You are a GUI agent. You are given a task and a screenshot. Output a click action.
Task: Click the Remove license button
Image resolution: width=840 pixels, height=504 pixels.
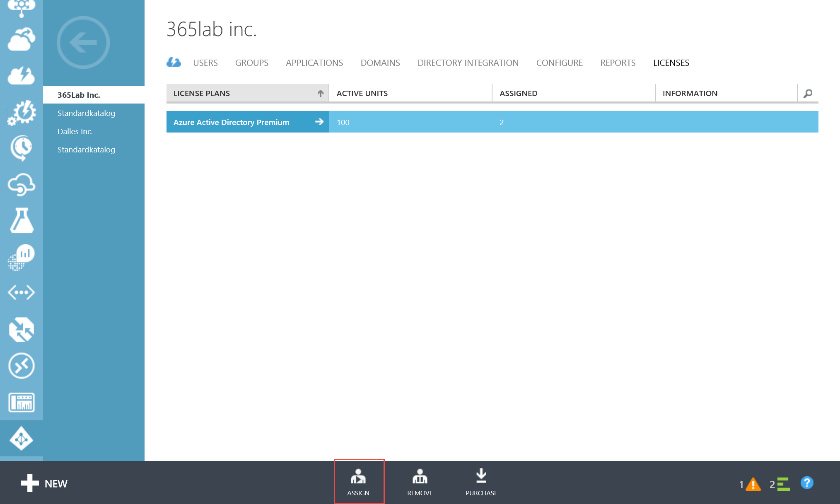(x=420, y=482)
